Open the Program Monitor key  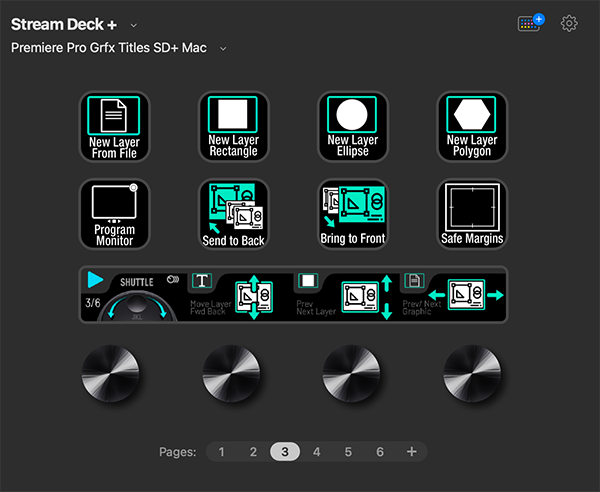click(x=114, y=214)
